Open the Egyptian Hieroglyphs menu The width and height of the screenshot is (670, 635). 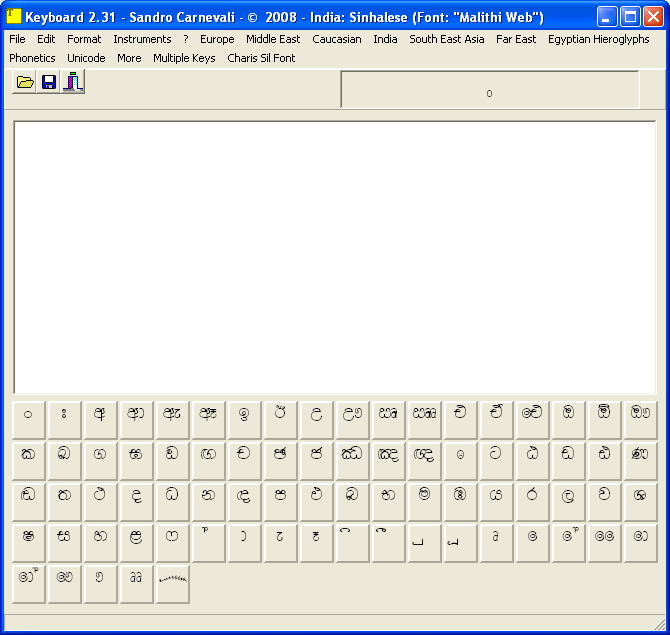click(599, 39)
